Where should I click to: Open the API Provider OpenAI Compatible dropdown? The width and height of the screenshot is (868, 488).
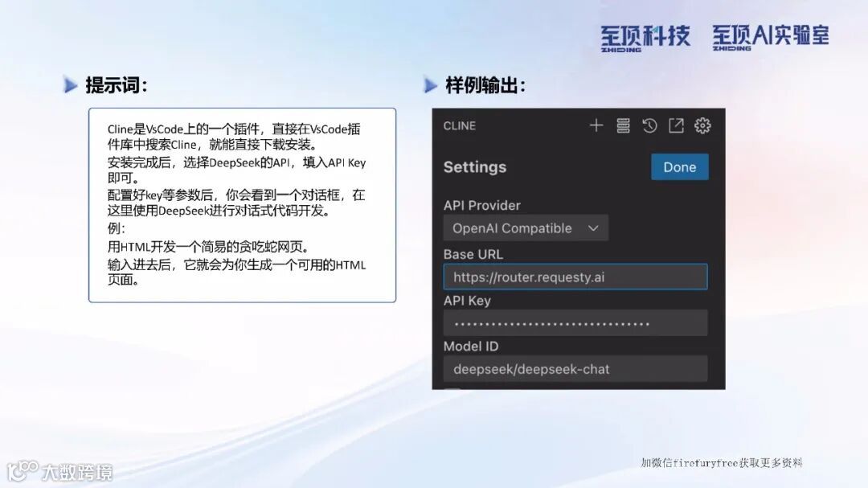click(526, 228)
